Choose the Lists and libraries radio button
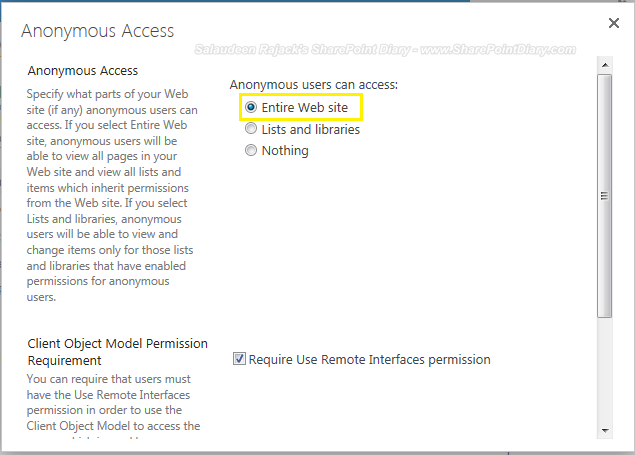Screen dimensions: 635x455 251,129
